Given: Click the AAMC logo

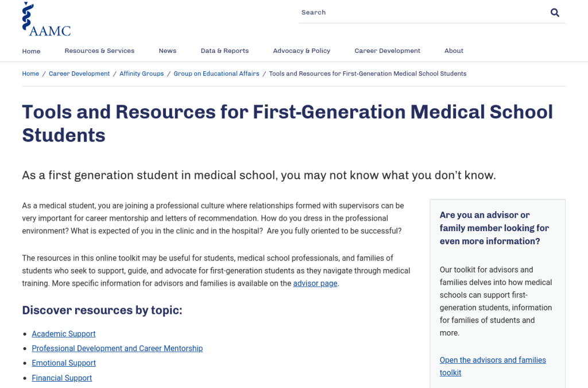Looking at the screenshot, I should tap(46, 18).
